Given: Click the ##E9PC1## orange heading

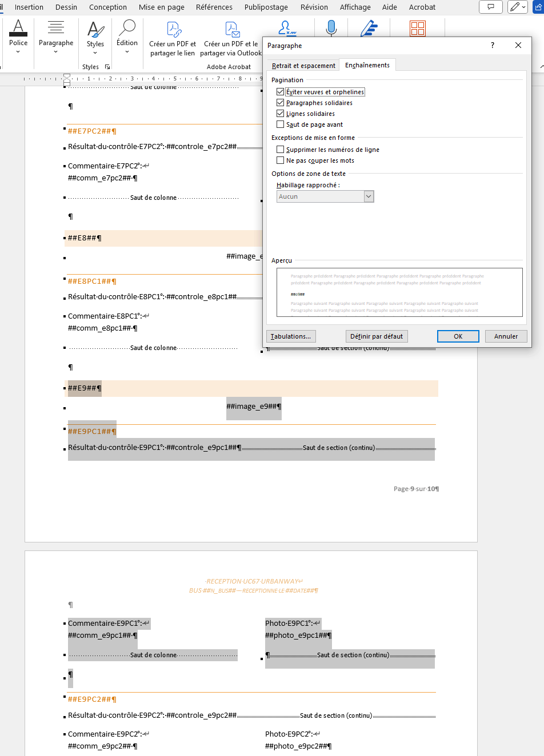Looking at the screenshot, I should pyautogui.click(x=92, y=432).
